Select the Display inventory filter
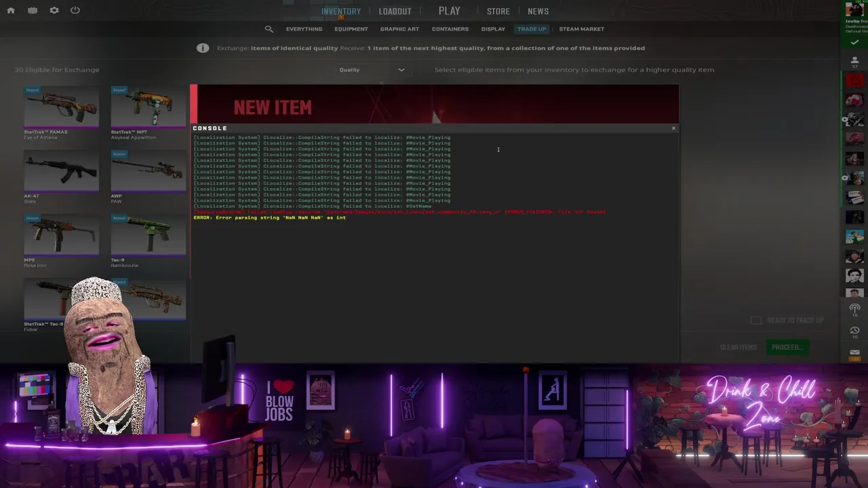868x488 pixels. pos(493,29)
